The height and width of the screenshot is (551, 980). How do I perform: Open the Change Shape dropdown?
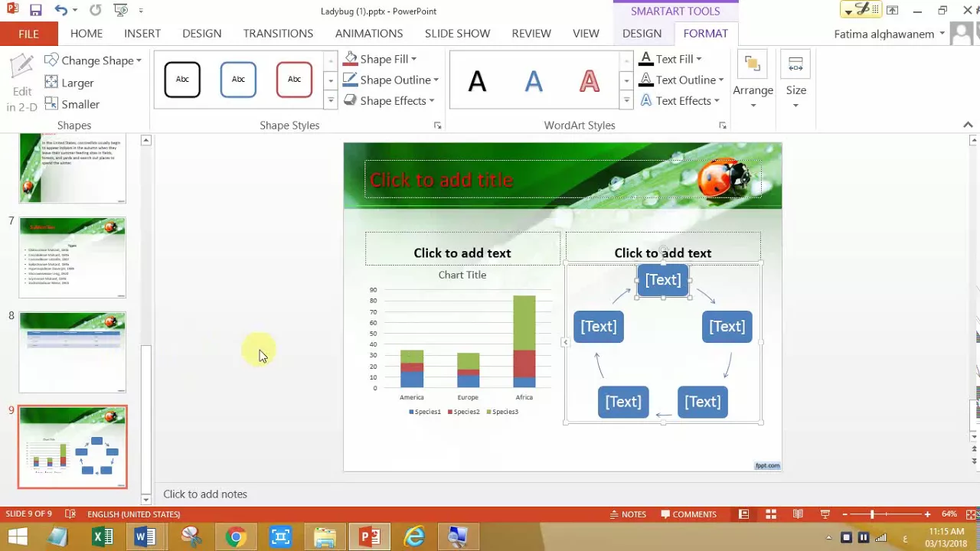coord(93,60)
